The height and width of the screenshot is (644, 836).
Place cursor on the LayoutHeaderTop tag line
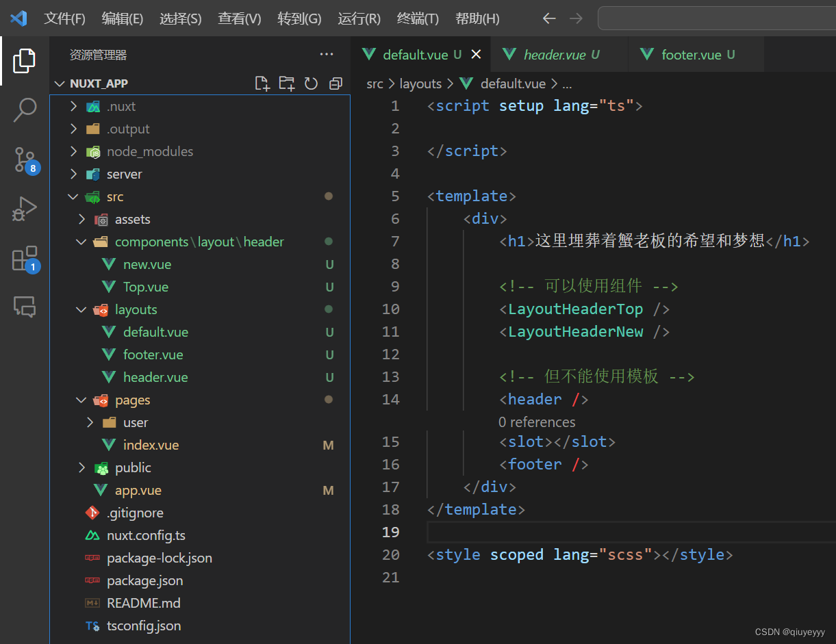584,309
